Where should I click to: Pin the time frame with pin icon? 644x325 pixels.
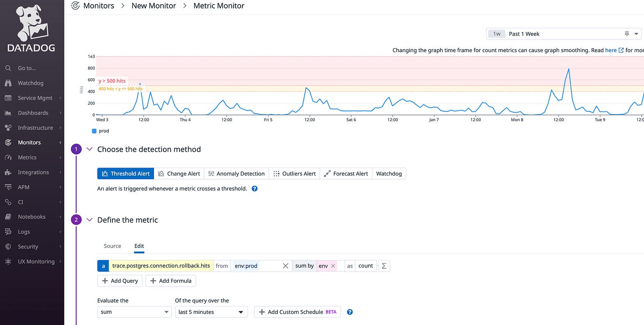[627, 34]
